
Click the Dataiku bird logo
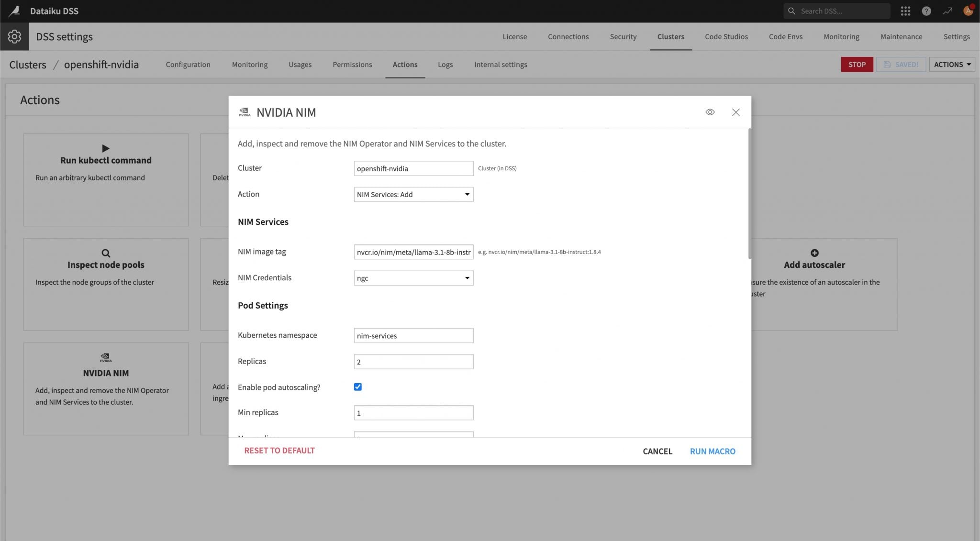[x=14, y=11]
